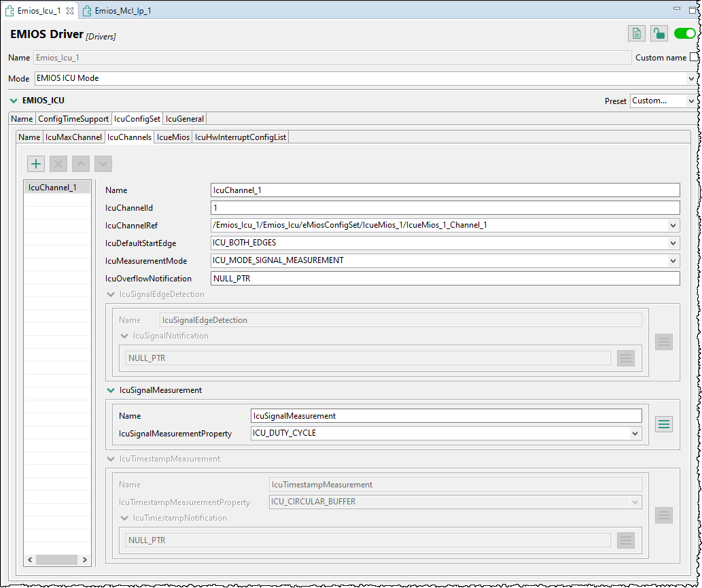Switch to the Emios_Mcl_Ip_1 editor tab

pyautogui.click(x=118, y=11)
